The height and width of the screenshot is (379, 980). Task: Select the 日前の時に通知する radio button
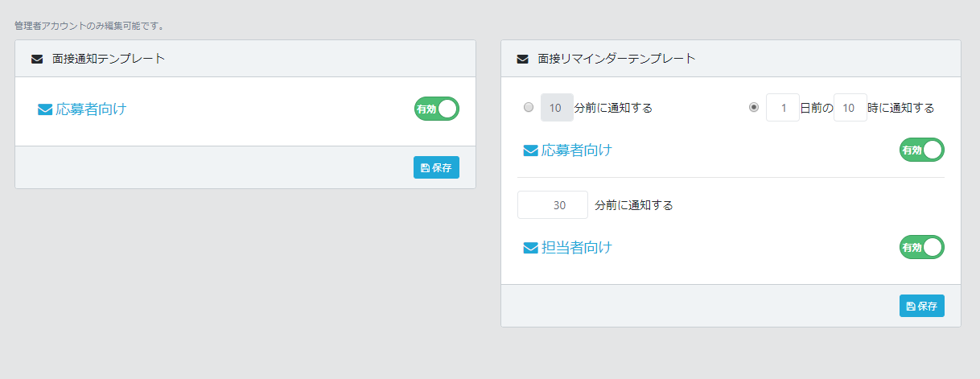pyautogui.click(x=754, y=108)
